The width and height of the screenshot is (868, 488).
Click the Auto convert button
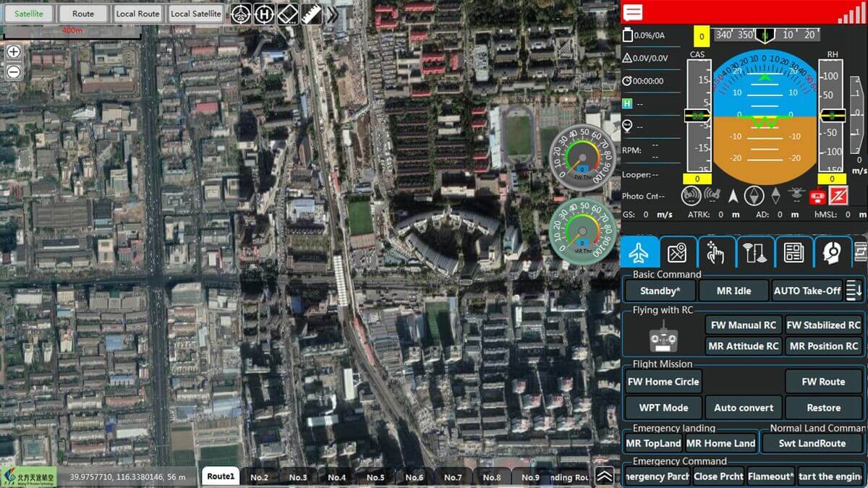point(744,408)
